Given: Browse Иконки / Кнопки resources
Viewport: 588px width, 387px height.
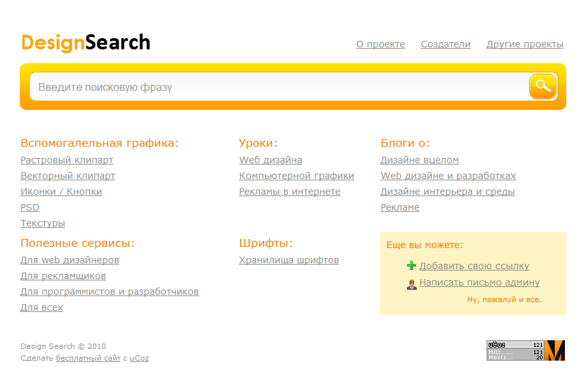Looking at the screenshot, I should (x=63, y=192).
